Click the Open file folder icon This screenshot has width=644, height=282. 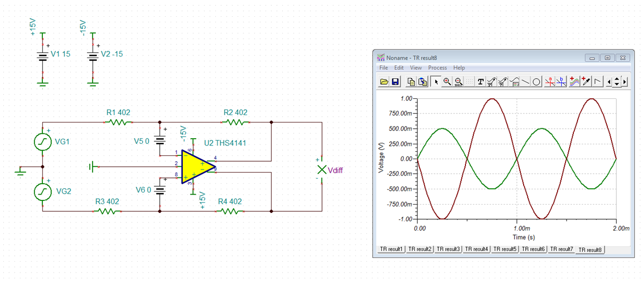[384, 82]
